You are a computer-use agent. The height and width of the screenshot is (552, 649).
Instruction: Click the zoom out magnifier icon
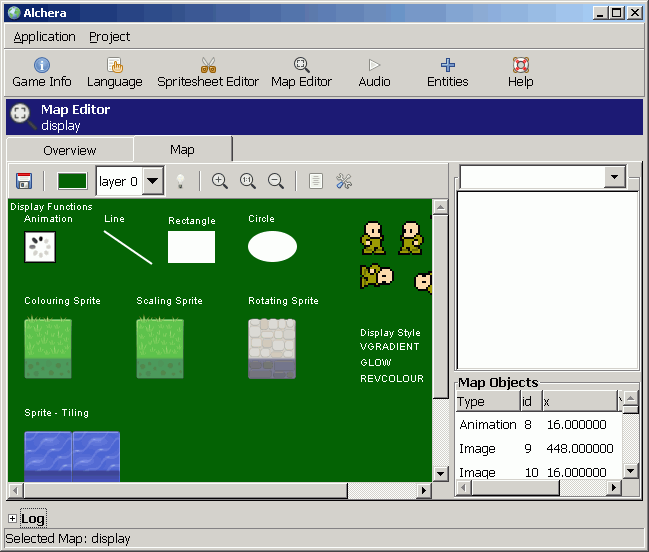pos(276,181)
